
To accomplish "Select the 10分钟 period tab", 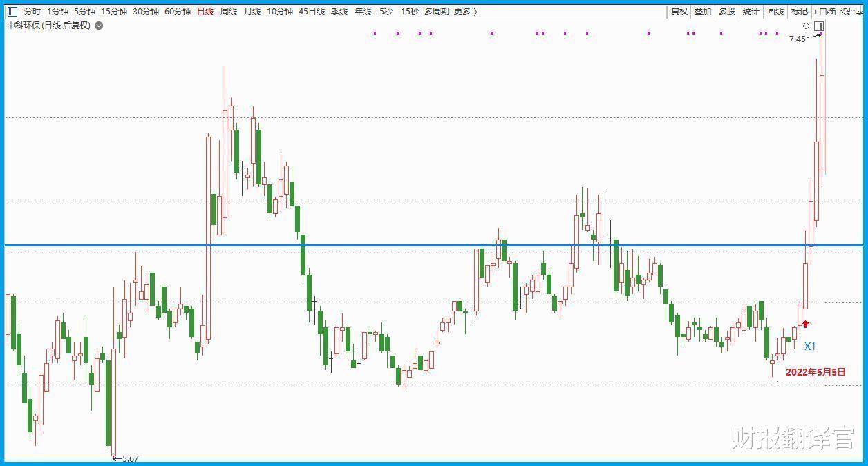I will 280,12.
